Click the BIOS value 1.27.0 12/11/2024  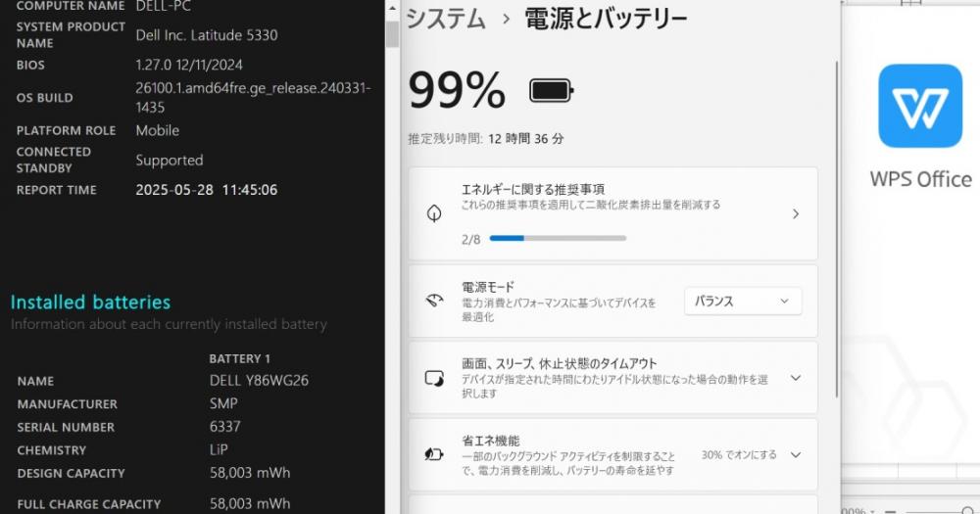tap(189, 65)
